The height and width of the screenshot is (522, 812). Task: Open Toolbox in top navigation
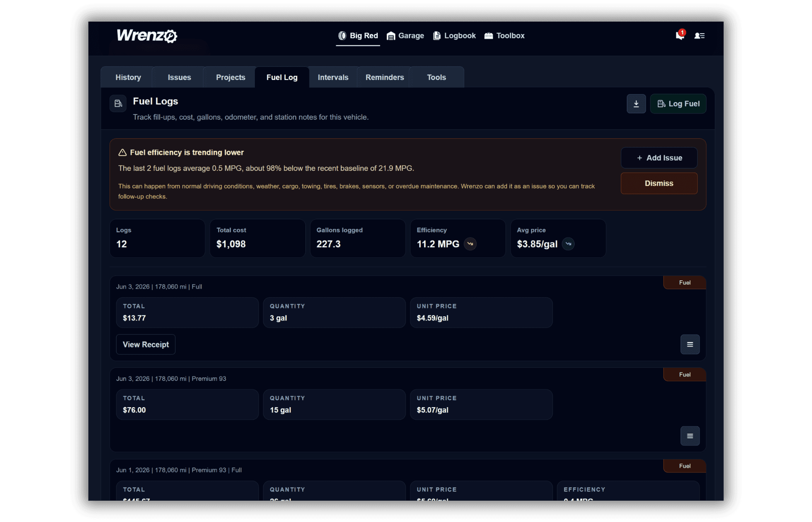tap(505, 36)
